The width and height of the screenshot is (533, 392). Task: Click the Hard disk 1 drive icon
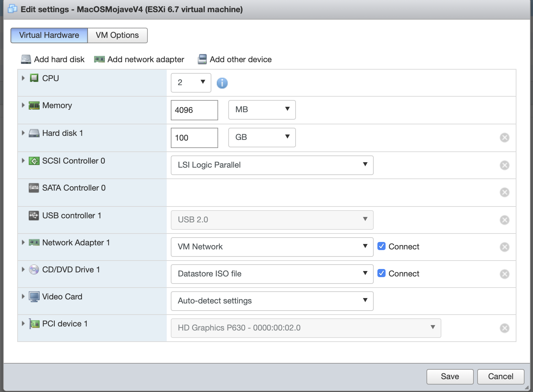pyautogui.click(x=34, y=133)
